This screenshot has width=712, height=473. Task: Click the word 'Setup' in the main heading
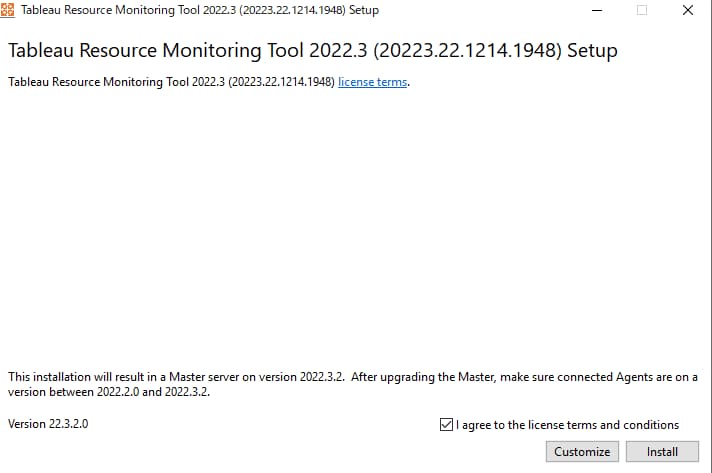click(x=593, y=50)
